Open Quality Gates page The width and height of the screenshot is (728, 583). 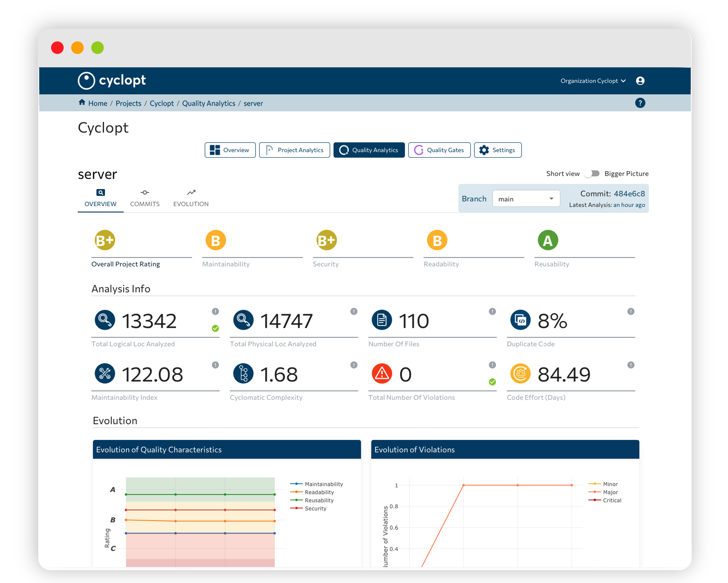(x=439, y=150)
